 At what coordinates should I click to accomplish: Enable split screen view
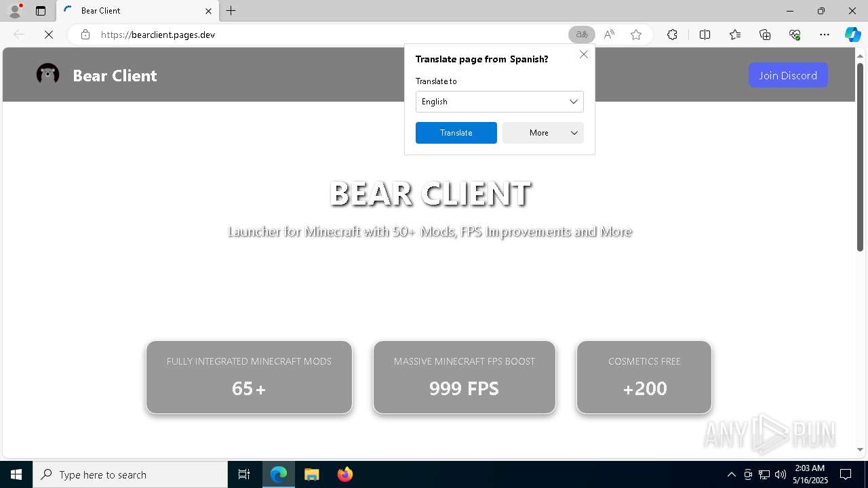705,35
